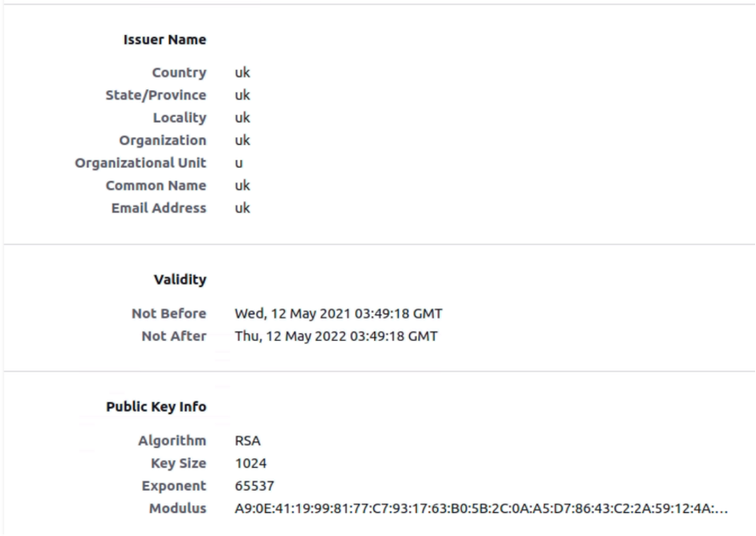
Task: Click the Public Key Info heading
Action: point(156,406)
